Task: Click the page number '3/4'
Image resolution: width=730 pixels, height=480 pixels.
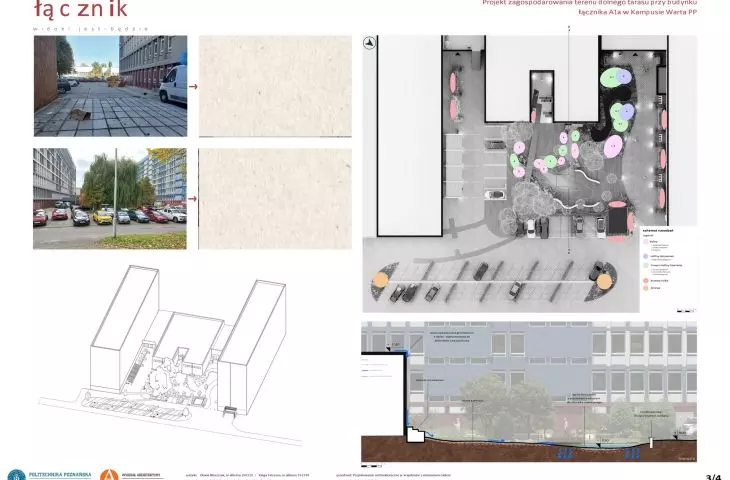Action: click(713, 477)
